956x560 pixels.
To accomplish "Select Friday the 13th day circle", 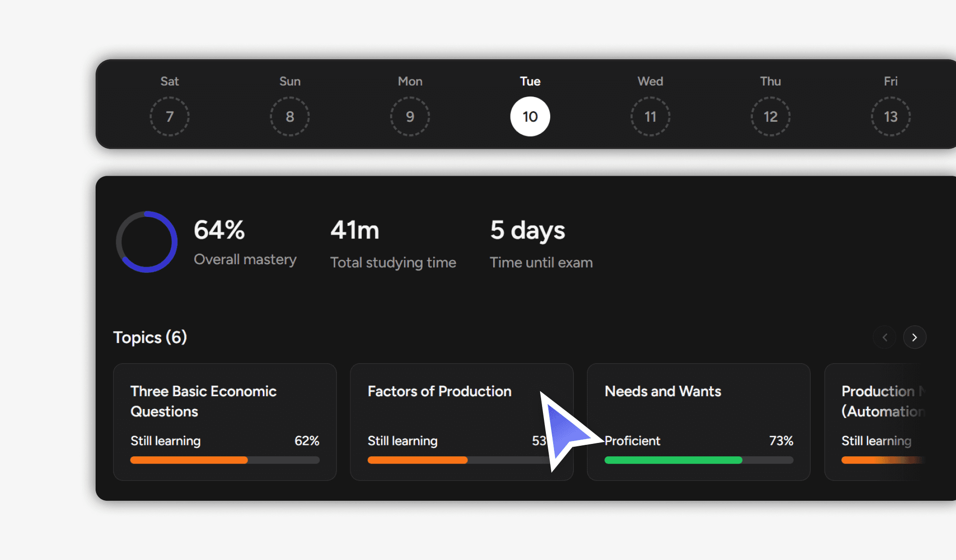I will coord(891,117).
